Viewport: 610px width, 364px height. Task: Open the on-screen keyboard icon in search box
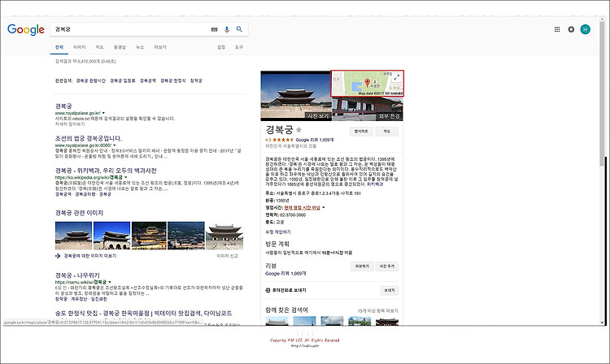tap(214, 29)
